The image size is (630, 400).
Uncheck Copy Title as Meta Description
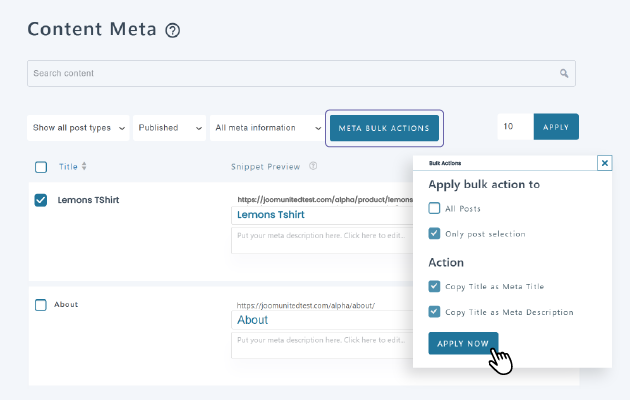point(434,312)
